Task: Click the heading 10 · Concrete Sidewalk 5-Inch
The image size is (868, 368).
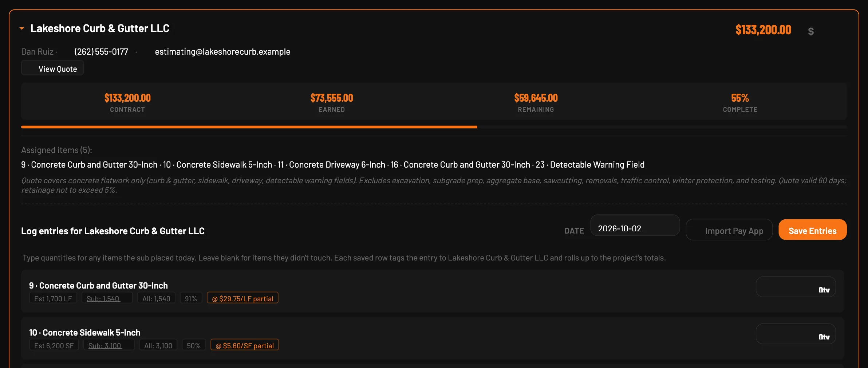Action: [84, 332]
